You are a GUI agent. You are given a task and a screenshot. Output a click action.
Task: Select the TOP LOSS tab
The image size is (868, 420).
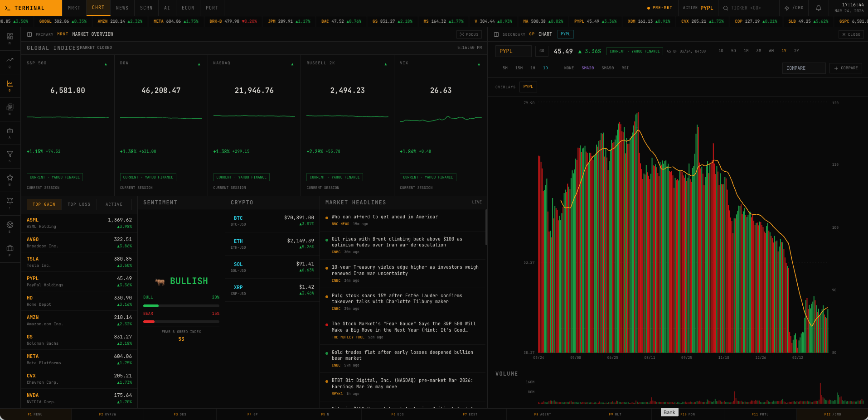pos(79,204)
